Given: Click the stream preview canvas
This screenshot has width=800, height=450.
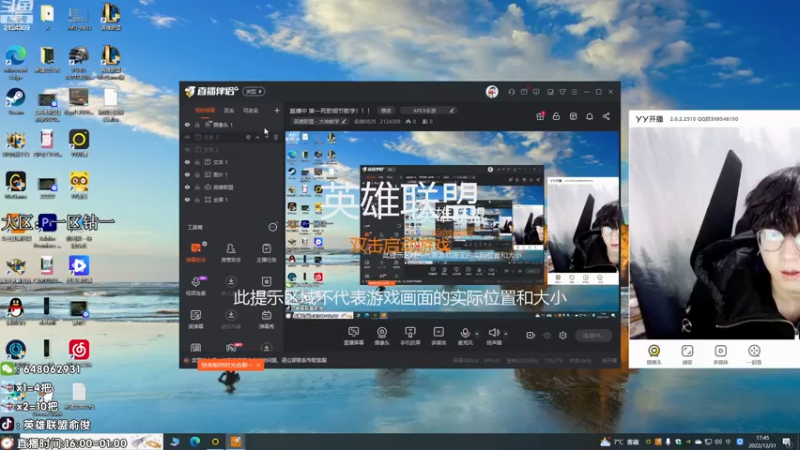Looking at the screenshot, I should 452,225.
